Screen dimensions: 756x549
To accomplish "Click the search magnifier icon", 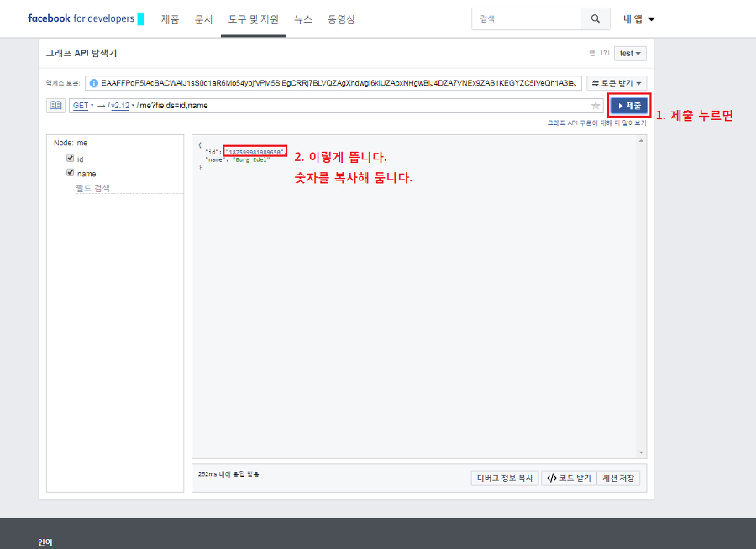I will (x=596, y=18).
